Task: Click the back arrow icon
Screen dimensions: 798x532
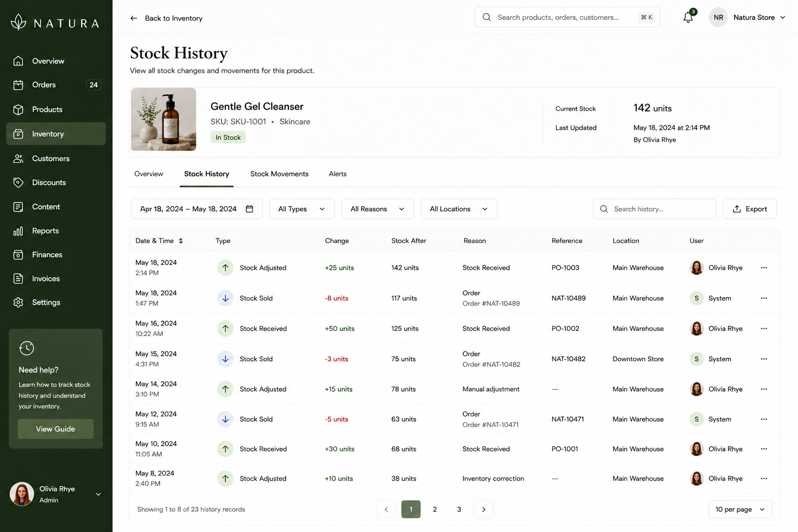Action: click(134, 18)
